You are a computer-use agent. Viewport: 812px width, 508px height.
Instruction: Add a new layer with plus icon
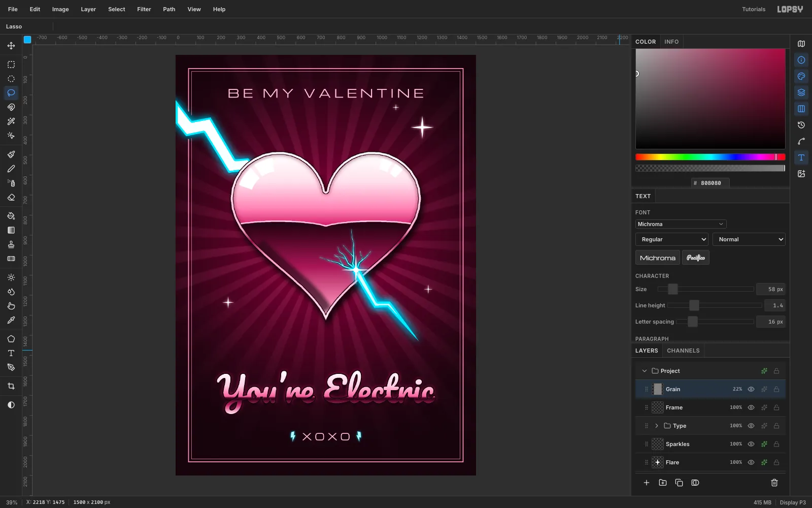pos(647,483)
